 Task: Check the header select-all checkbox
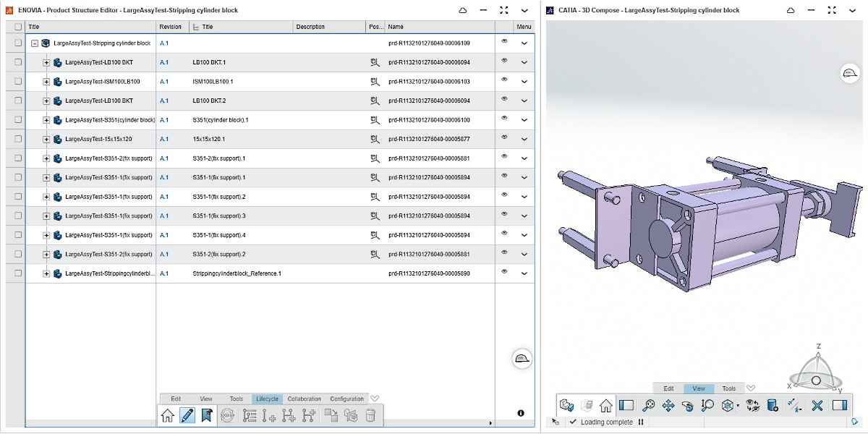[18, 27]
